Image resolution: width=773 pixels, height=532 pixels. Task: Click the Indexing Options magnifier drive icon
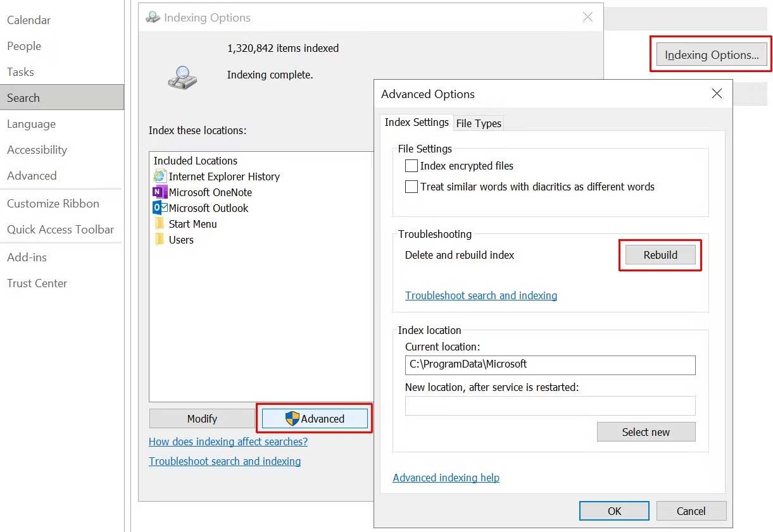pyautogui.click(x=182, y=78)
